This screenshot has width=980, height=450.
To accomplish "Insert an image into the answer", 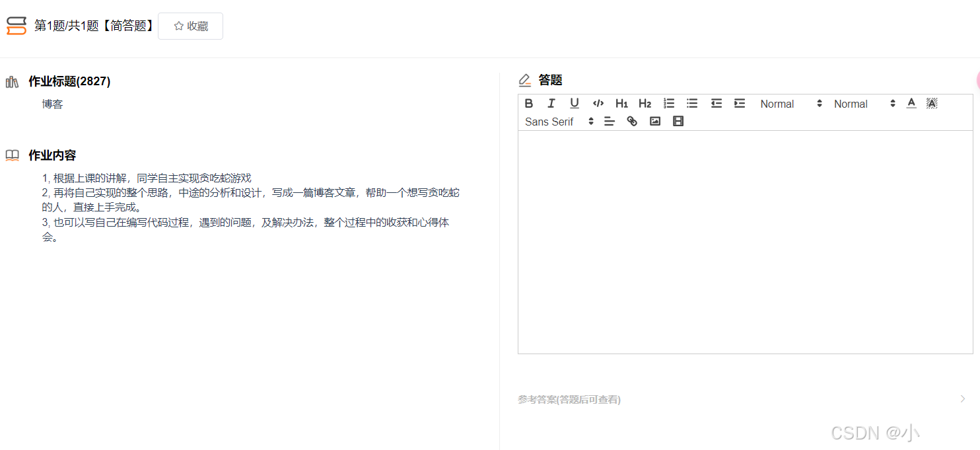I will 655,122.
